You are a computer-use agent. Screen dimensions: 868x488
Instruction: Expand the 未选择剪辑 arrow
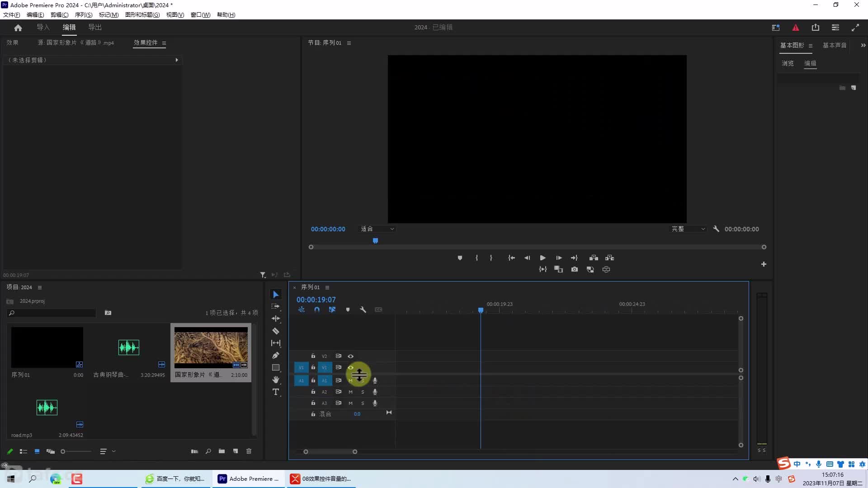(177, 60)
